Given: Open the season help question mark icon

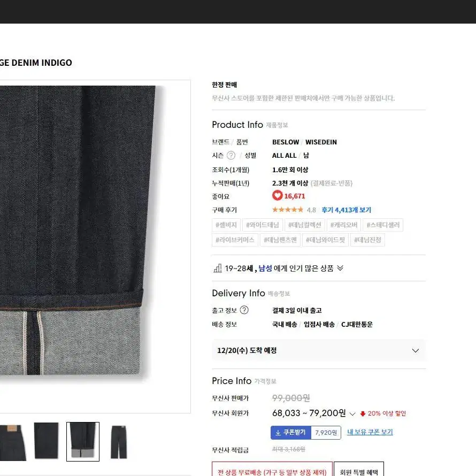Looking at the screenshot, I should (x=231, y=156).
